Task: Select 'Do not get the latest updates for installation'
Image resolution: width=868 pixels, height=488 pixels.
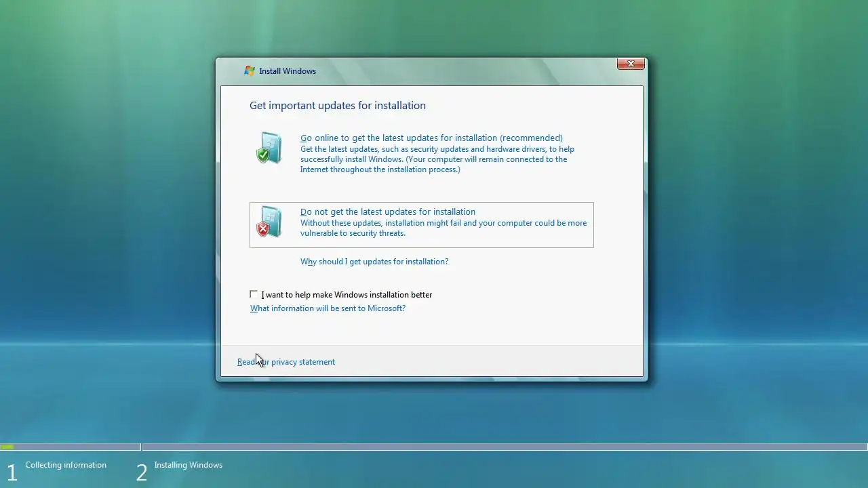Action: pyautogui.click(x=421, y=225)
